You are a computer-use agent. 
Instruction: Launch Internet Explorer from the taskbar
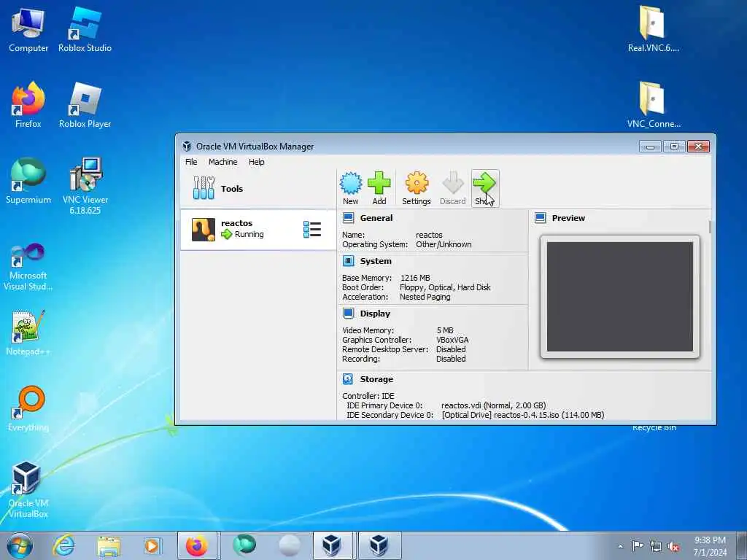[63, 545]
